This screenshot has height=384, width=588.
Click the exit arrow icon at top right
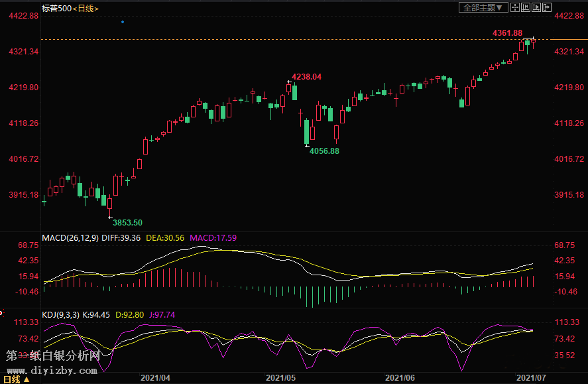(547, 7)
